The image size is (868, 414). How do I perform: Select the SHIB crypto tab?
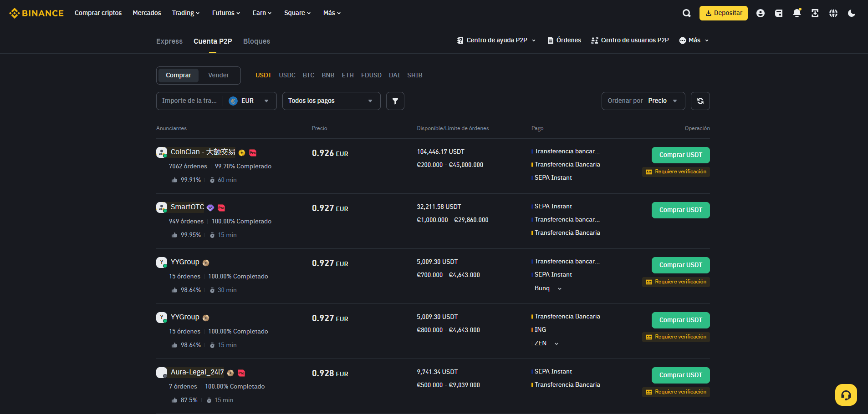click(x=414, y=76)
